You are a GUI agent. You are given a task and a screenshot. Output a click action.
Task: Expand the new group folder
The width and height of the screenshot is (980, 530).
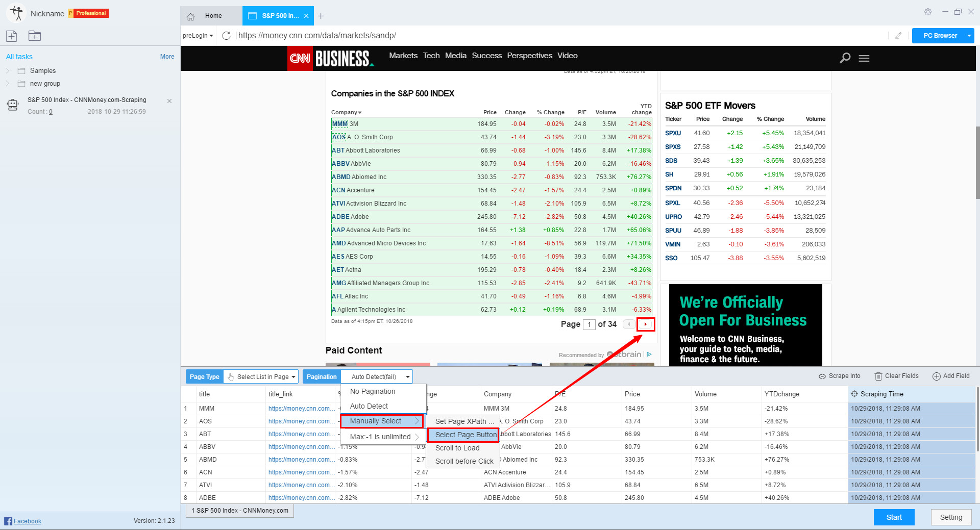click(8, 84)
